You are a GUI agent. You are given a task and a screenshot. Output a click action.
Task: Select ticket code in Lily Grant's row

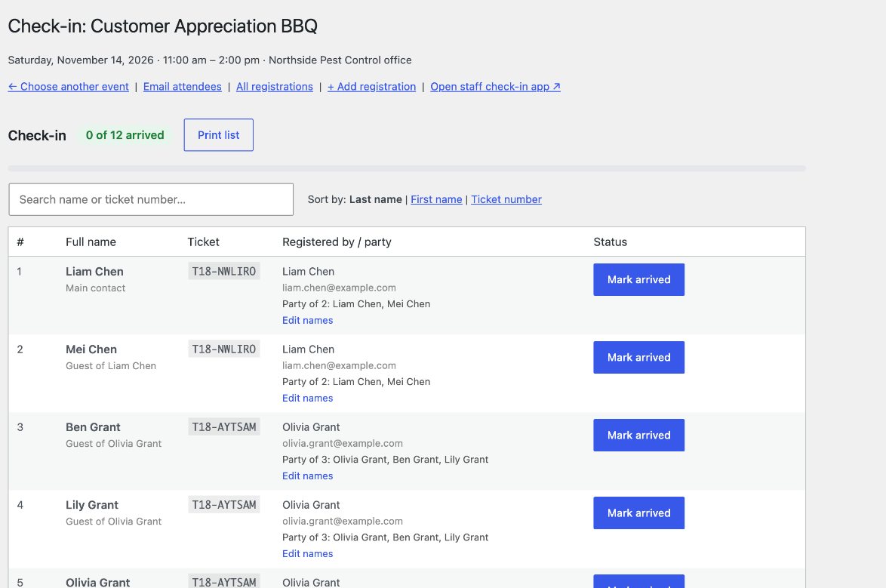point(223,505)
